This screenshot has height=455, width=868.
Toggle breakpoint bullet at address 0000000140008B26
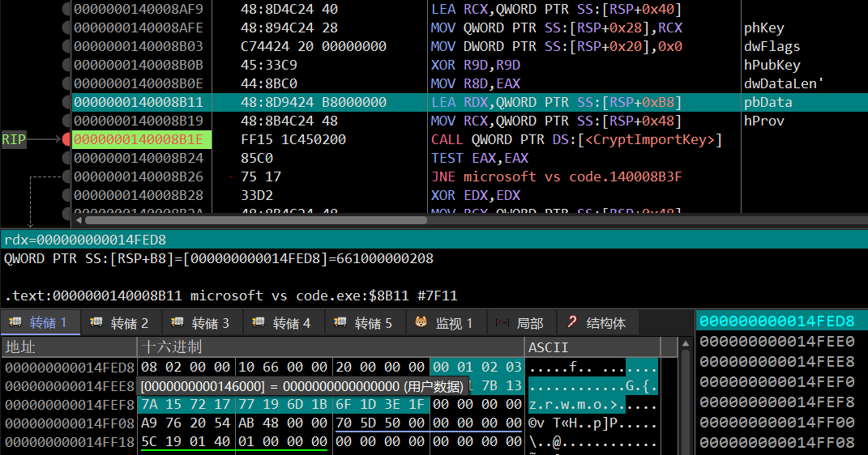tap(66, 176)
